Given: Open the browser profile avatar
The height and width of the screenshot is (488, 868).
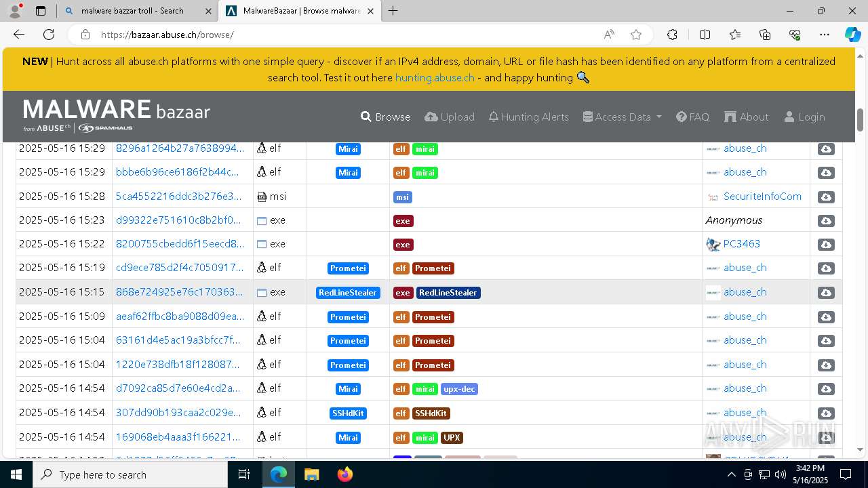Looking at the screenshot, I should [15, 11].
